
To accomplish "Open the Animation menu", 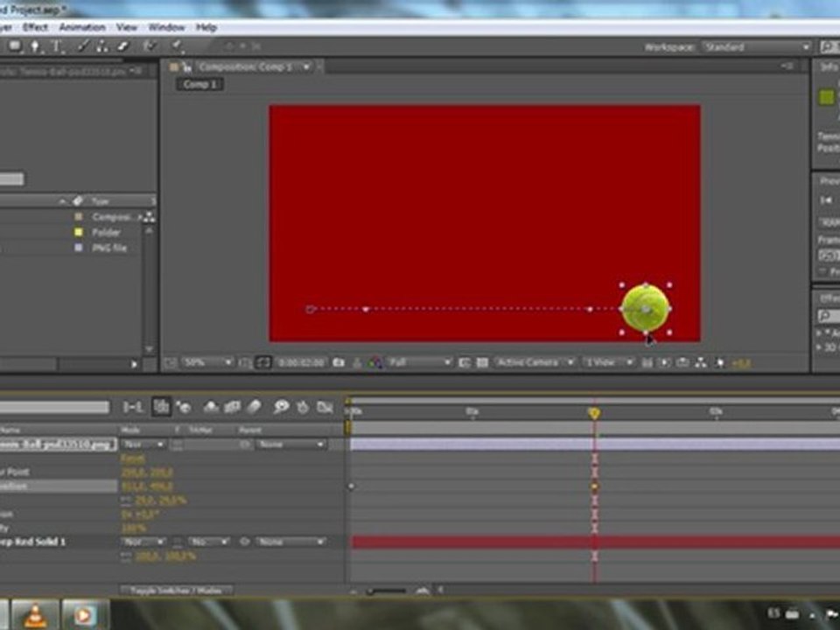I will [82, 27].
